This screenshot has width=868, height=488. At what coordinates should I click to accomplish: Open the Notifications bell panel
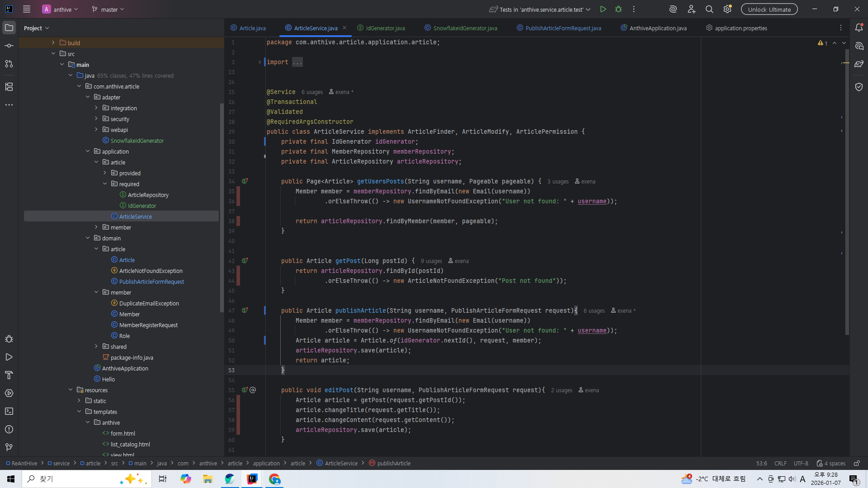coord(859,28)
